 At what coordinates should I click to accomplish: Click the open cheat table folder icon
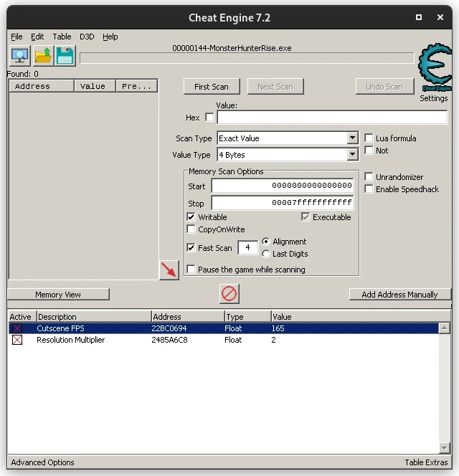43,56
